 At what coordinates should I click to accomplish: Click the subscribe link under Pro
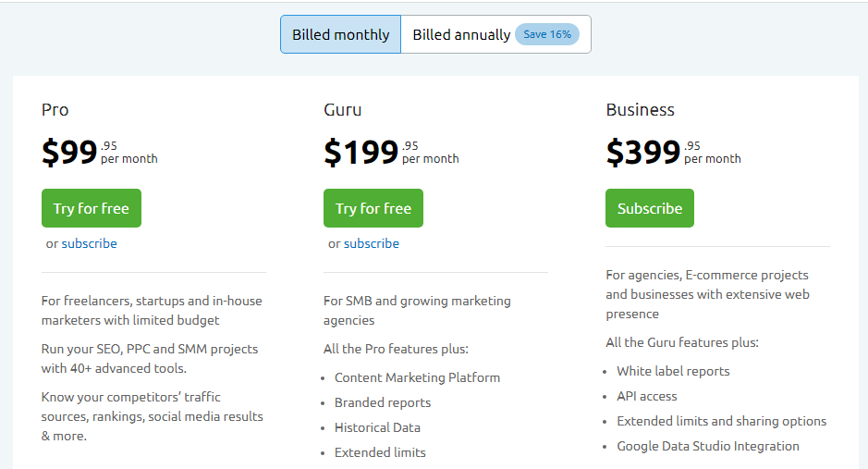(90, 243)
